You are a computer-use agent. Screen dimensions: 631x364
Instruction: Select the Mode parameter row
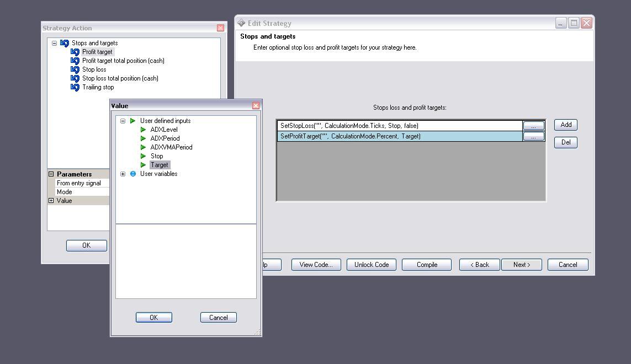coord(82,192)
